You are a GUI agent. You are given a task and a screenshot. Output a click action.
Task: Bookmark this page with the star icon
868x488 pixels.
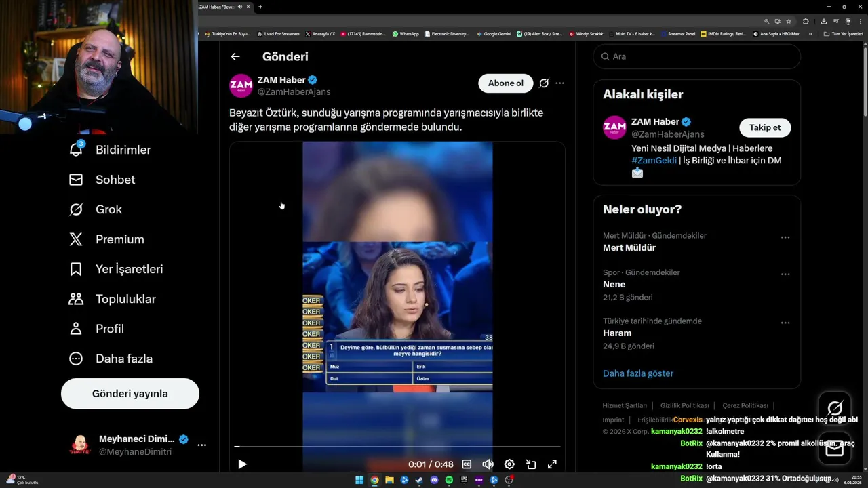[788, 21]
